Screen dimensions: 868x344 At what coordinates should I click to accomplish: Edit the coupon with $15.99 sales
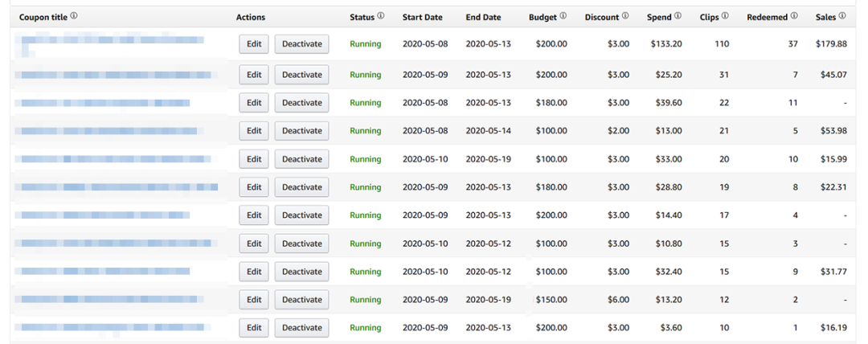[254, 159]
